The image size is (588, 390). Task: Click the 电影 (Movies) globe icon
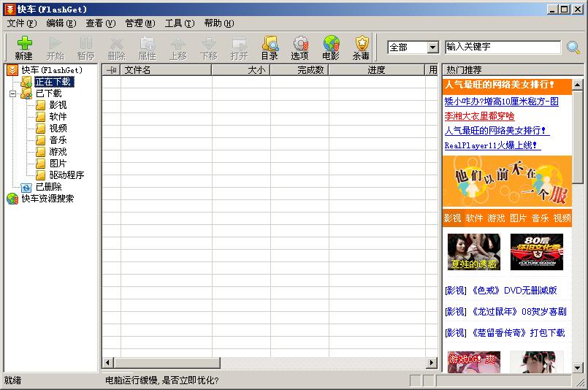[331, 47]
